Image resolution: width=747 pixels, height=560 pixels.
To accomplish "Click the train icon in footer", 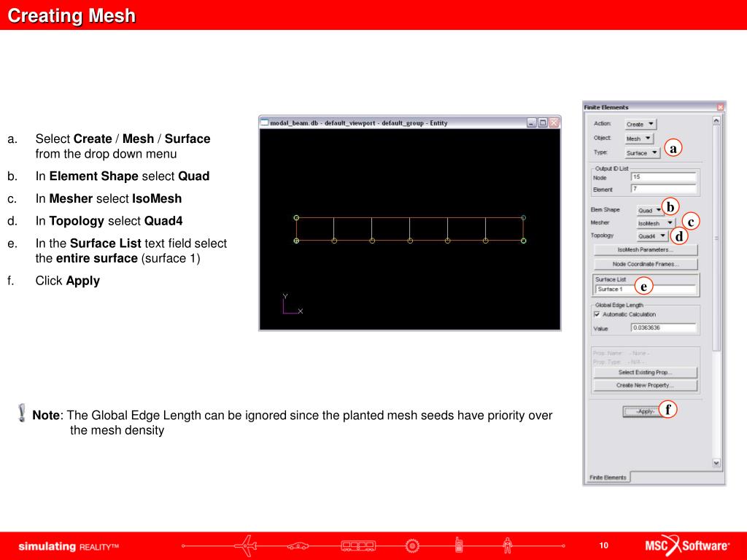I will (x=358, y=545).
